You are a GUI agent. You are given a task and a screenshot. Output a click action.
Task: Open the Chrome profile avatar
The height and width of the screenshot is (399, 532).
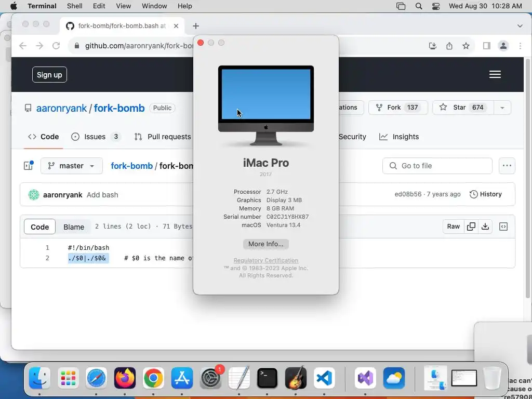[x=503, y=46]
